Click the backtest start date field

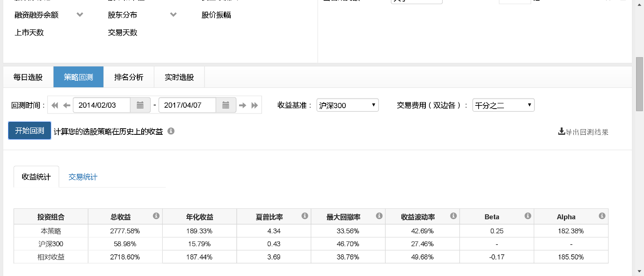tap(101, 105)
